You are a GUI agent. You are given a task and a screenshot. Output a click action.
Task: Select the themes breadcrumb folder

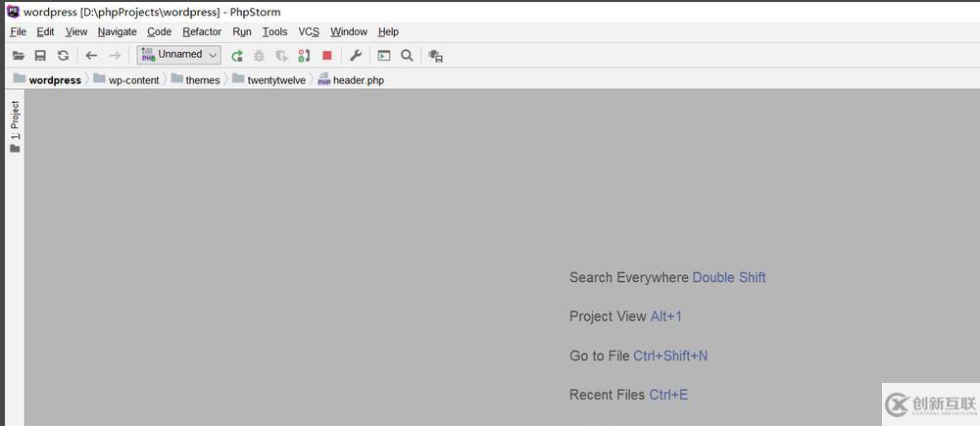[196, 79]
